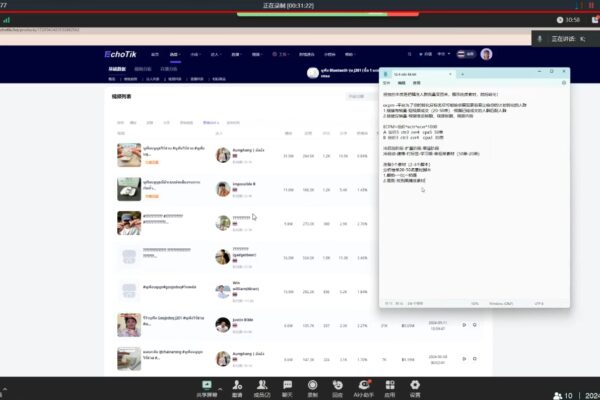Image resolution: width=600 pixels, height=400 pixels.
Task: Click the speaking microphone indicator
Action: point(540,39)
